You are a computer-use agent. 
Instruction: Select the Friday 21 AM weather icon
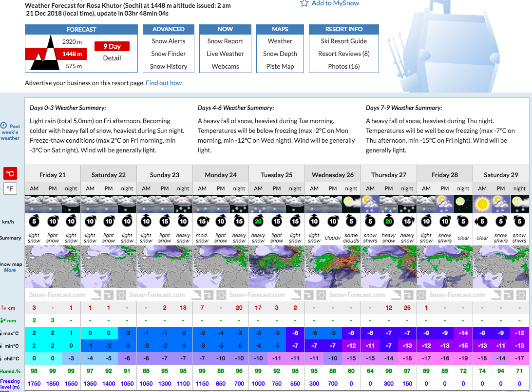click(34, 204)
